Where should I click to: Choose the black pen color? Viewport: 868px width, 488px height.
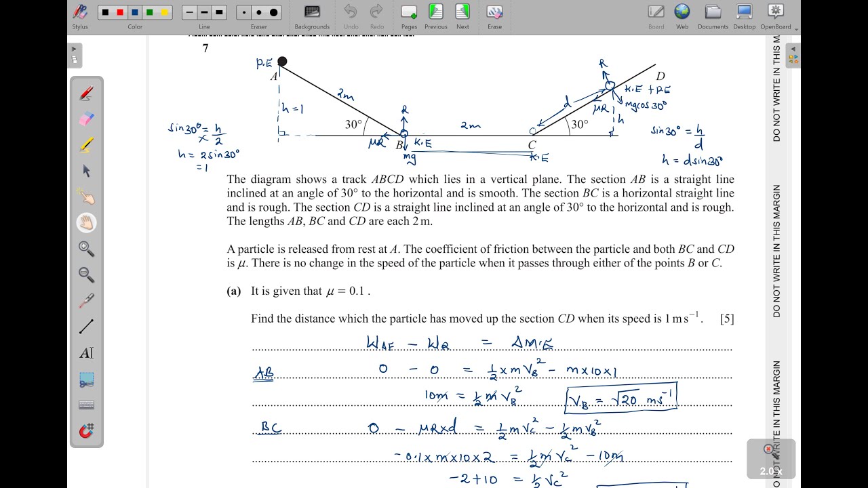coord(104,12)
